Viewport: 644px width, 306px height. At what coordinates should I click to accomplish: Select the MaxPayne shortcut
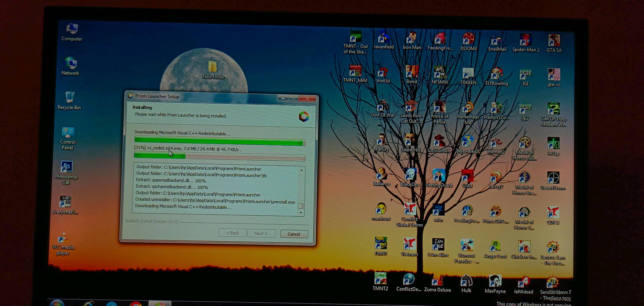tap(495, 285)
